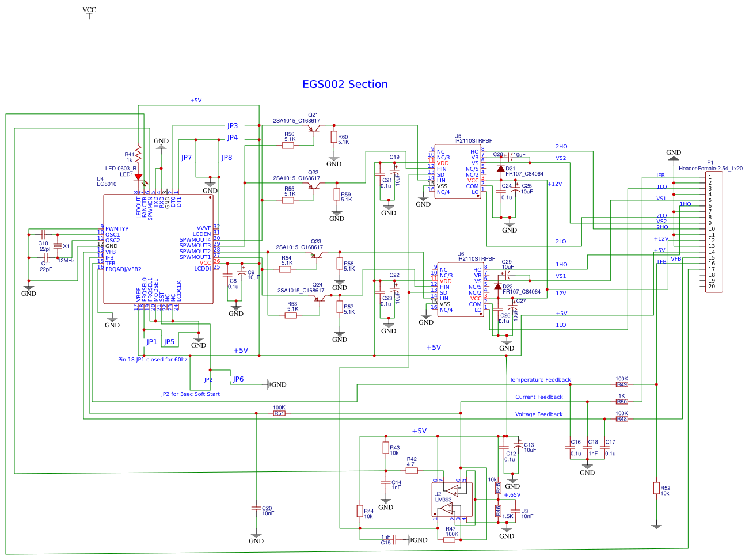Select the R49 resistor on Temperature Feedback
The height and width of the screenshot is (560, 749).
(x=622, y=384)
